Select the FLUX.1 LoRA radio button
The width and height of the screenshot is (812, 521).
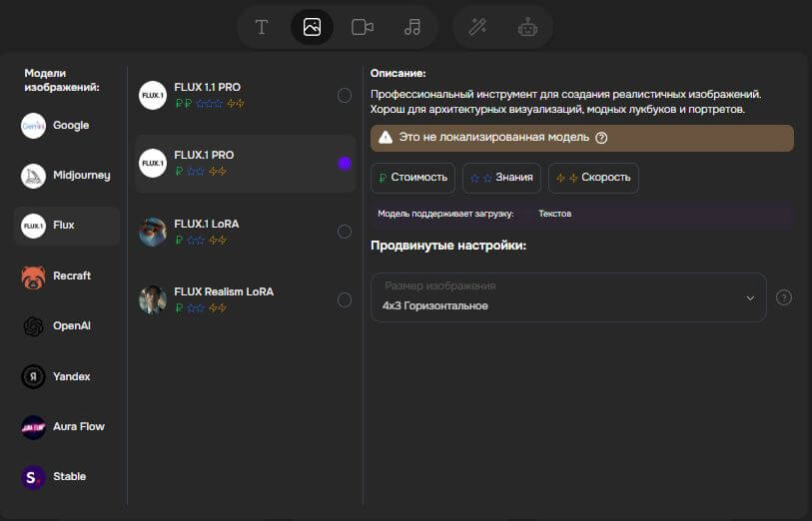pyautogui.click(x=345, y=232)
